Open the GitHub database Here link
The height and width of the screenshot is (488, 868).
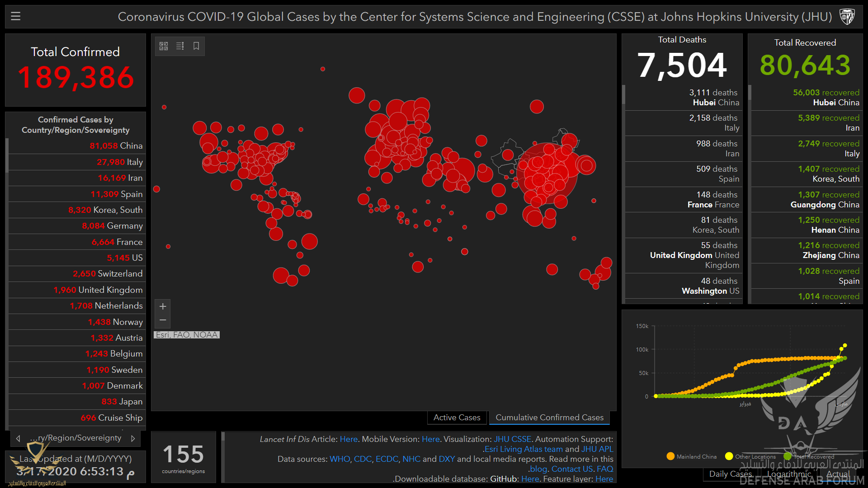tap(530, 479)
